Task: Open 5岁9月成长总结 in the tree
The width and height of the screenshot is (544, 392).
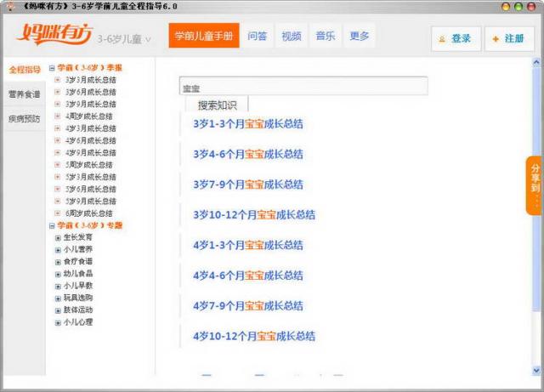Action: point(91,202)
